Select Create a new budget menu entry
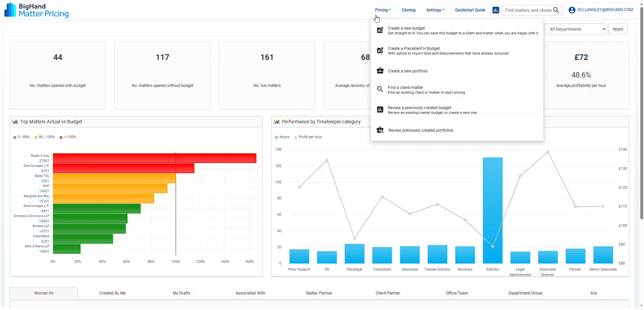Image resolution: width=644 pixels, height=310 pixels. [x=457, y=31]
